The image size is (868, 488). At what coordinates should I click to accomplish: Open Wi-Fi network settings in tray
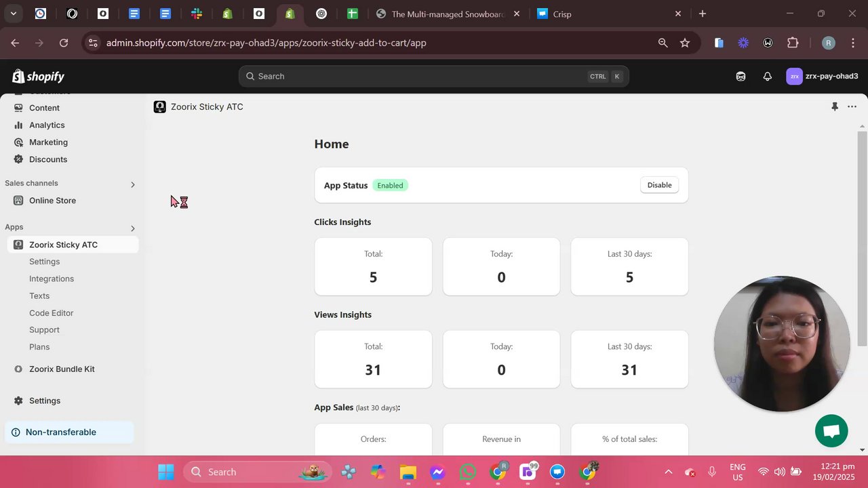764,472
